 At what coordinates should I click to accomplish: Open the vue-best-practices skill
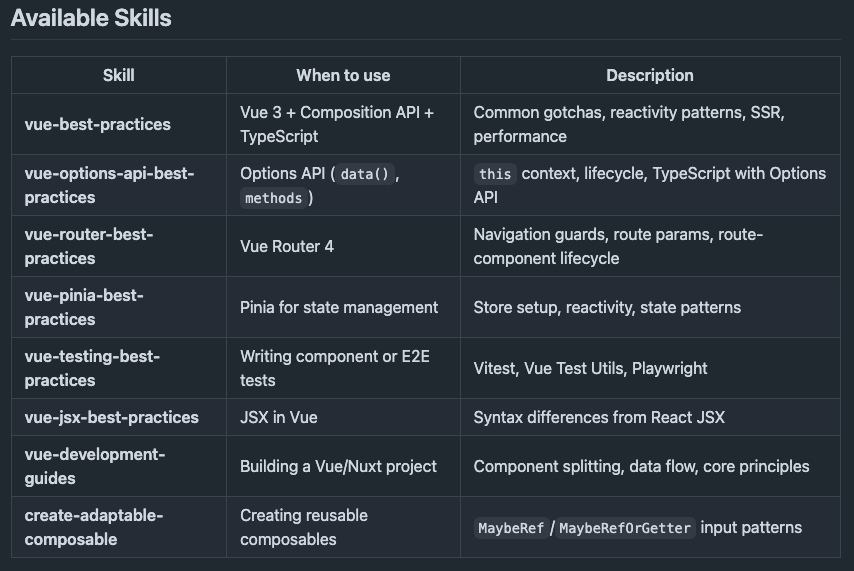point(98,124)
